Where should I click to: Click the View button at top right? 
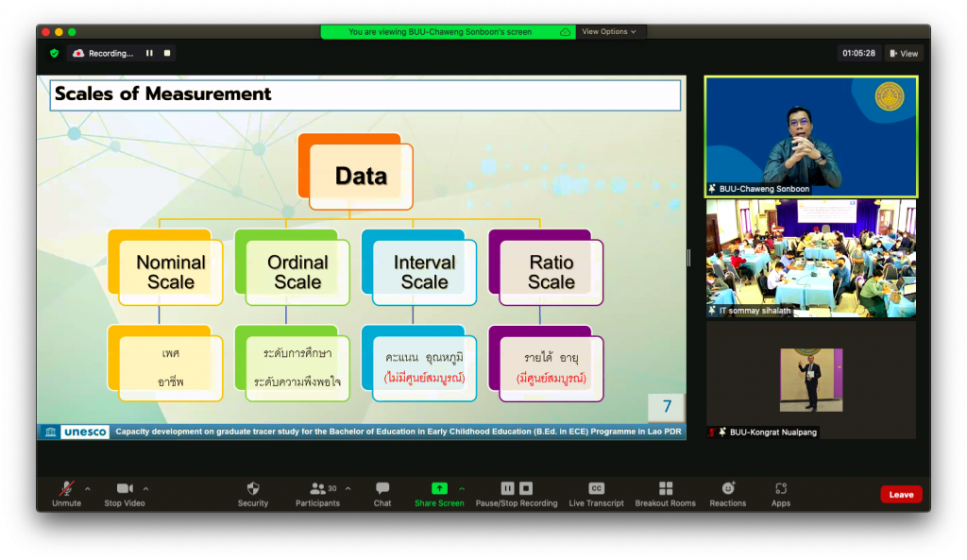point(903,54)
